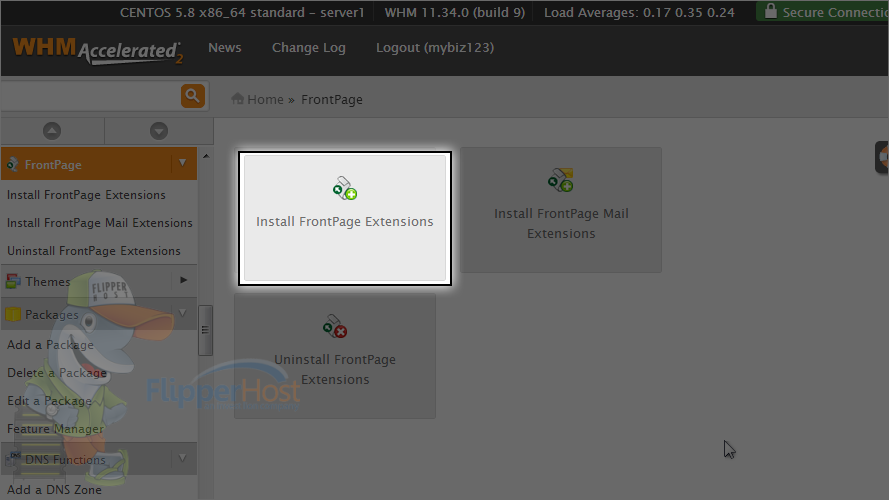Click Logout (mybiz123)
This screenshot has width=889, height=500.
point(435,48)
